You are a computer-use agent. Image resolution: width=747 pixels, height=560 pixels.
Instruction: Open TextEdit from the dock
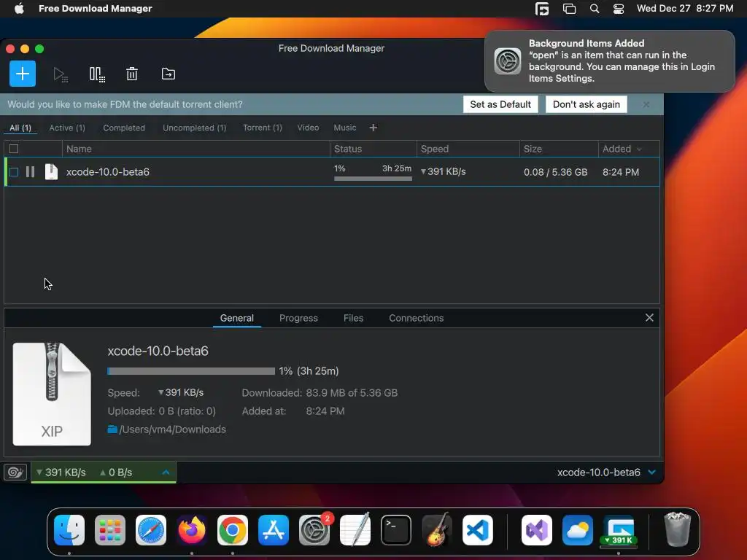[x=355, y=529]
